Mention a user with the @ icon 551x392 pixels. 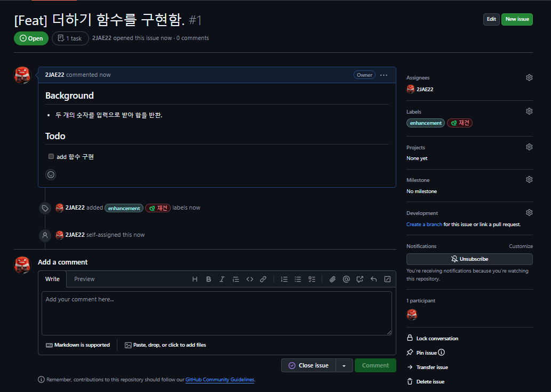[346, 279]
